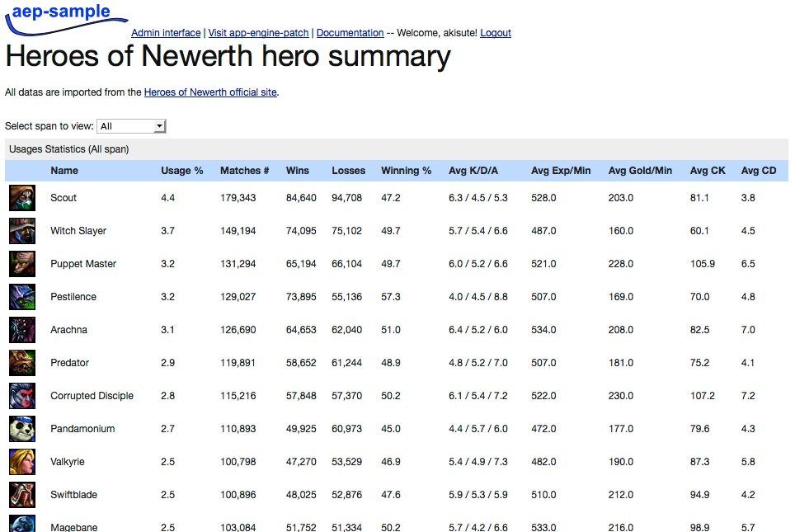Click Valkyrie's 5.8 Avg CD value
This screenshot has height=532, width=795.
click(748, 462)
